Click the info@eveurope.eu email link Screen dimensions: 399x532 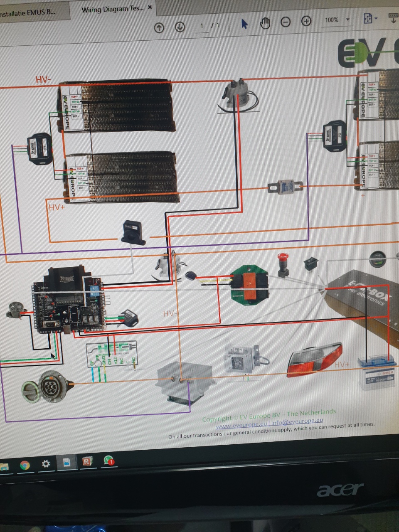pos(298,421)
